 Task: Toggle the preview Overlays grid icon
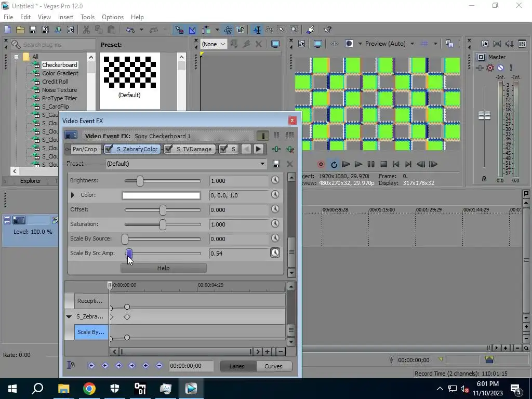(x=424, y=44)
